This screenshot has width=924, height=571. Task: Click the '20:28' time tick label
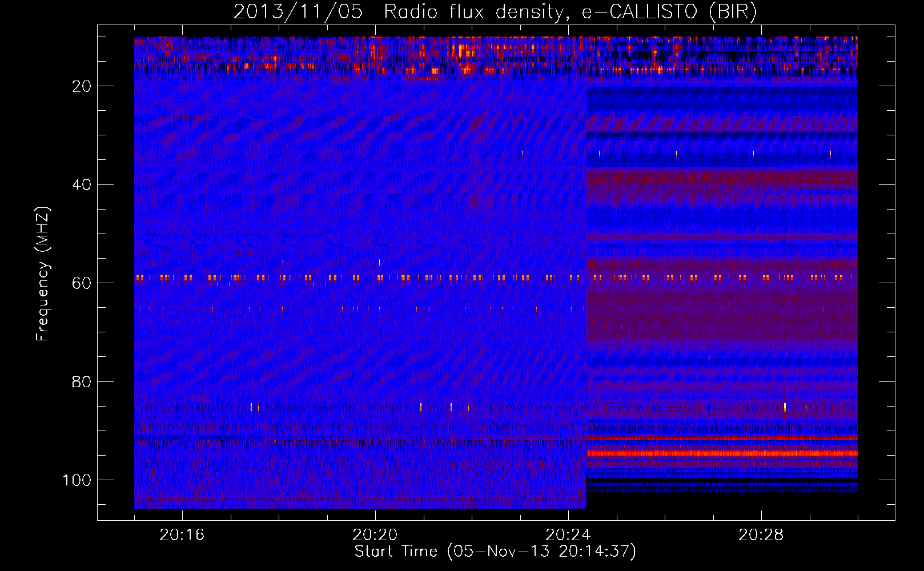pyautogui.click(x=761, y=535)
